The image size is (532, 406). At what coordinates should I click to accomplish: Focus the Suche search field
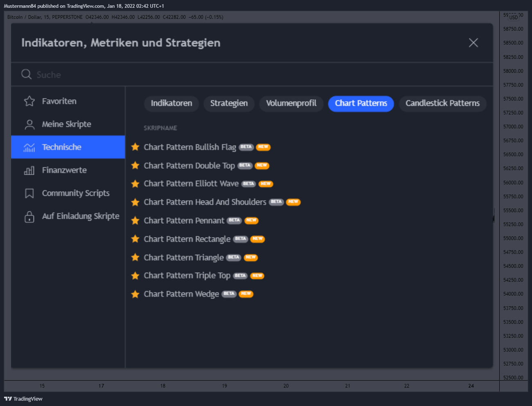252,74
